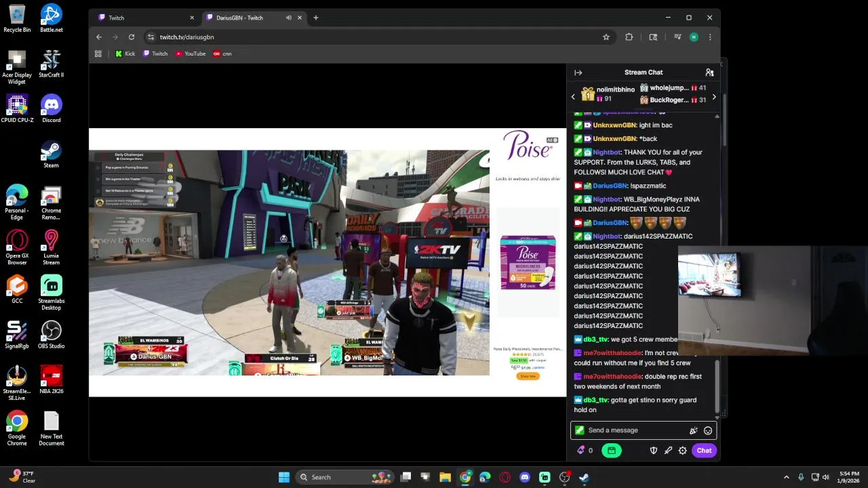The image size is (868, 488).
Task: Open Chrome media controls icon
Action: 677,37
